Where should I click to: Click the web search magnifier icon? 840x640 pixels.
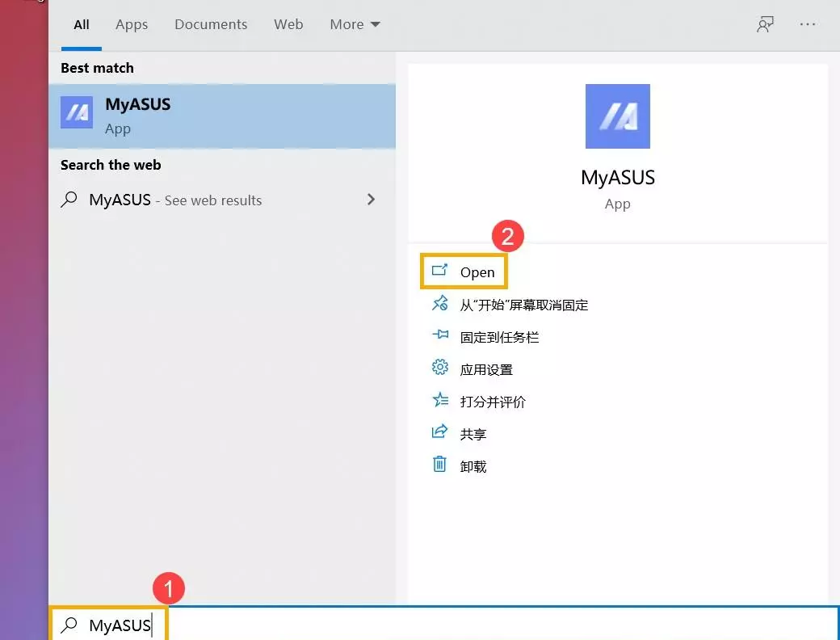point(69,200)
